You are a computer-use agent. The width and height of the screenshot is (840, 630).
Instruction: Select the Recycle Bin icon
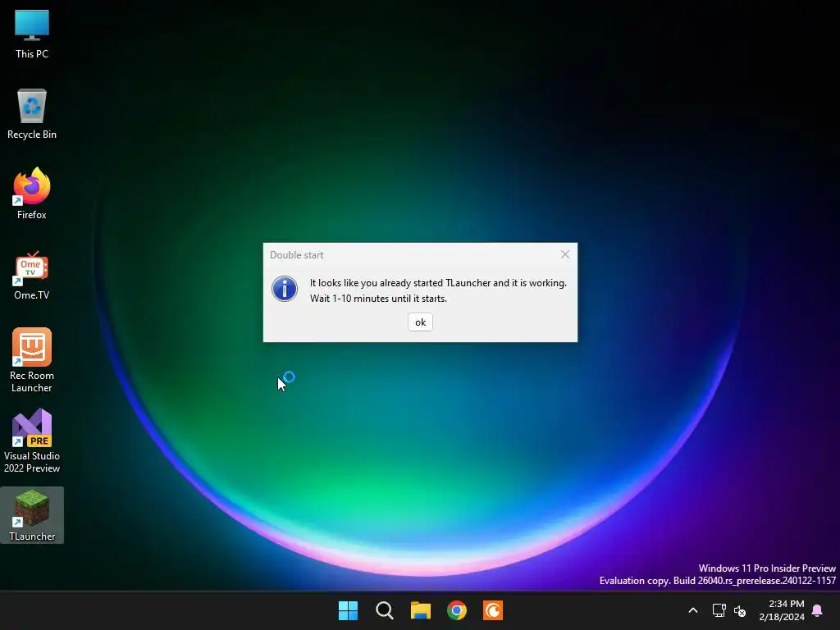(x=32, y=113)
